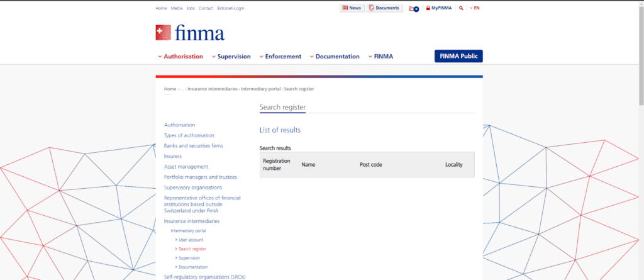Open the Documents button
The image size is (644, 280).
(x=384, y=8)
